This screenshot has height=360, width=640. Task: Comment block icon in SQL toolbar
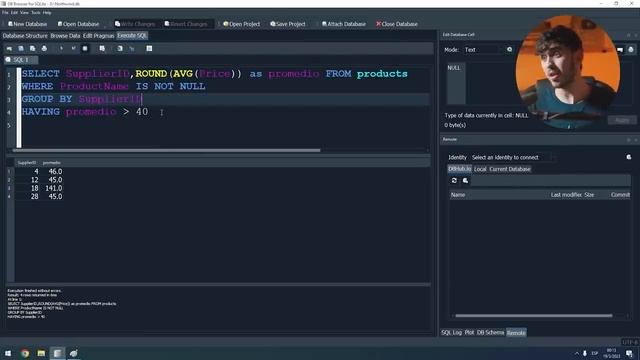tap(149, 49)
